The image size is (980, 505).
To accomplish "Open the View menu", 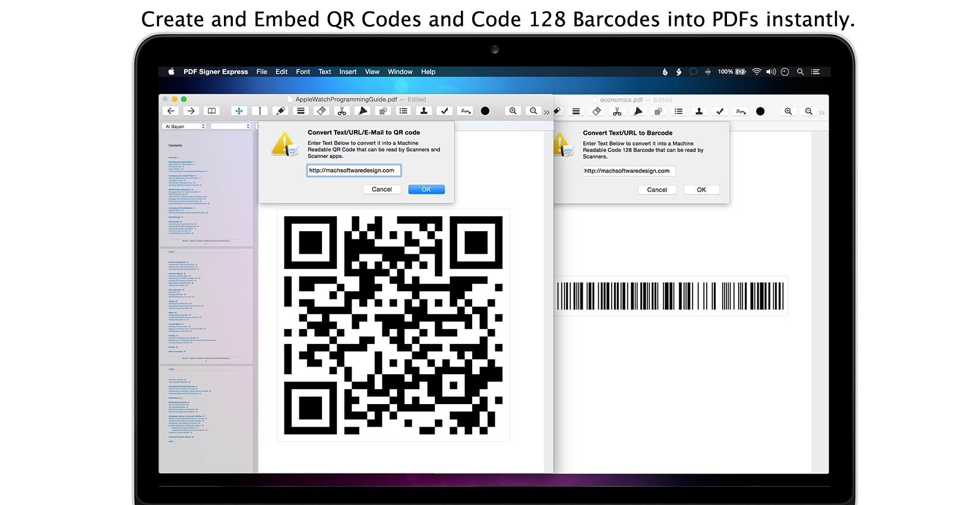I will pos(372,72).
